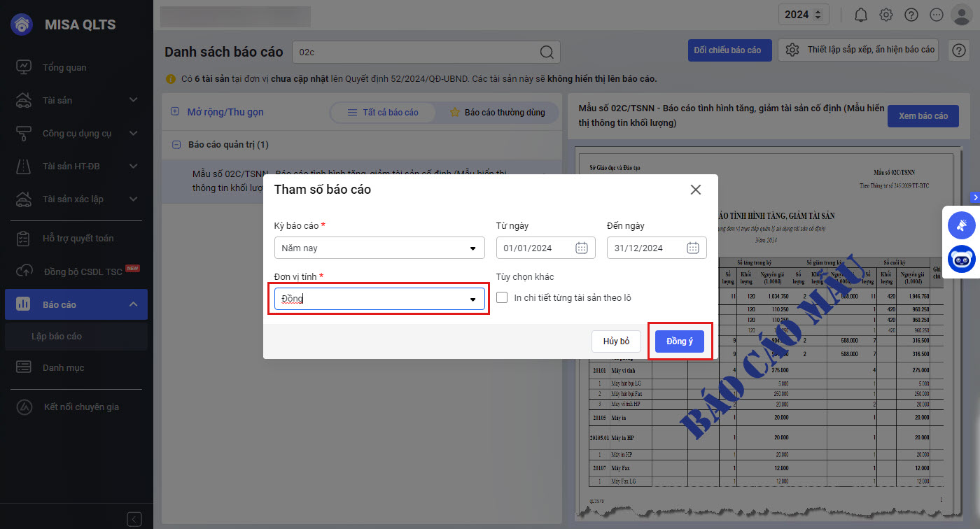The width and height of the screenshot is (980, 529).
Task: Tick In chi tiết từng tài sản theo lô
Action: pyautogui.click(x=502, y=298)
